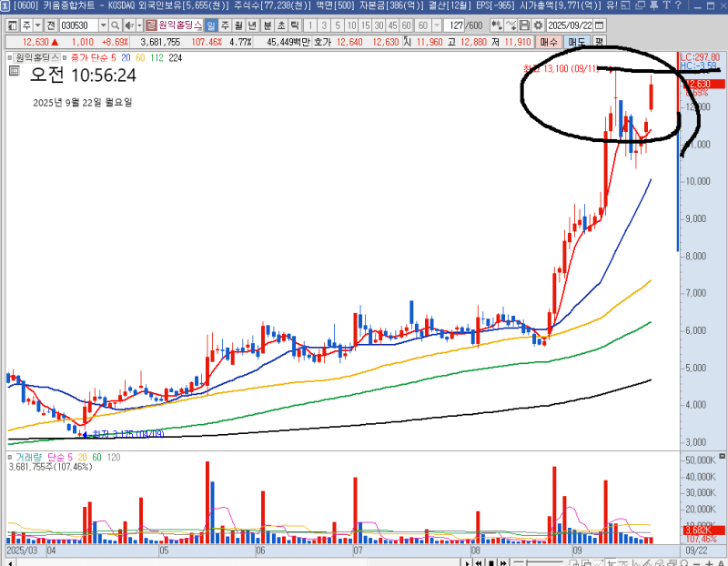Click the save chart floppy icon
The height and width of the screenshot is (566, 728).
523,25
